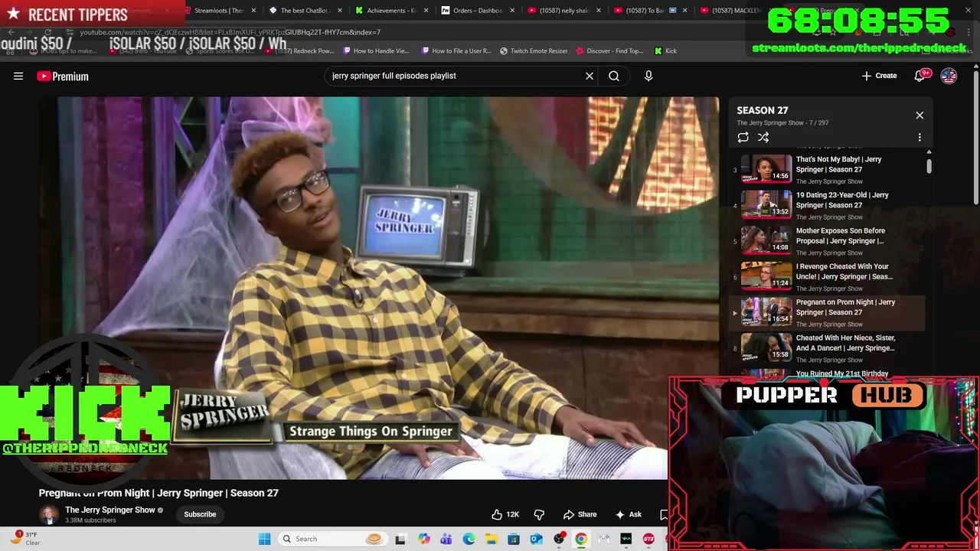The image size is (980, 551).
Task: Open Task View on taskbar
Action: pyautogui.click(x=400, y=539)
